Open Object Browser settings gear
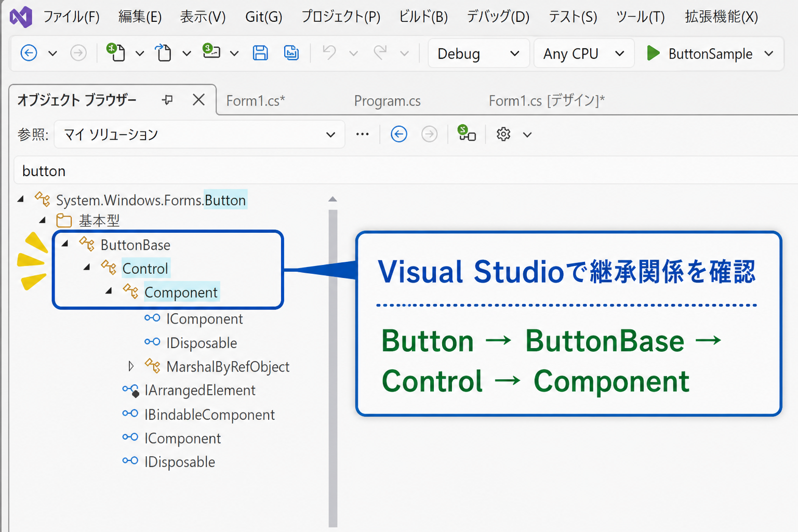 tap(503, 135)
